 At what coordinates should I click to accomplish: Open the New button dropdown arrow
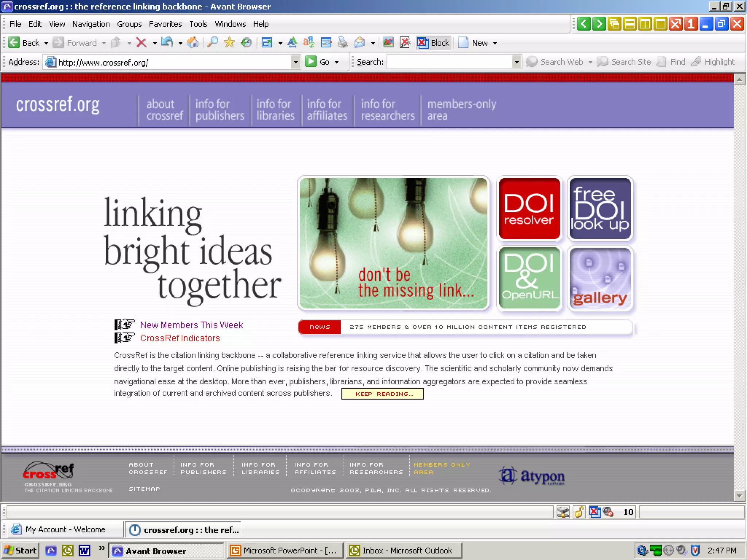coord(495,43)
